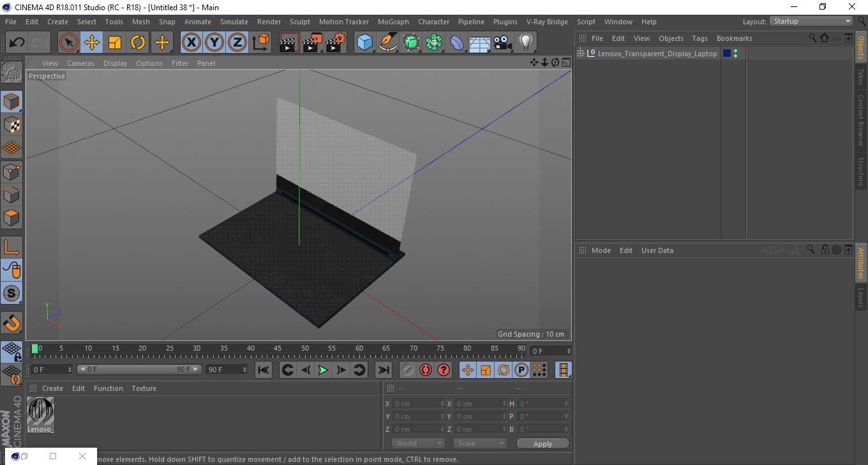868x465 pixels.
Task: Open the Spline Pen tool
Action: point(388,43)
